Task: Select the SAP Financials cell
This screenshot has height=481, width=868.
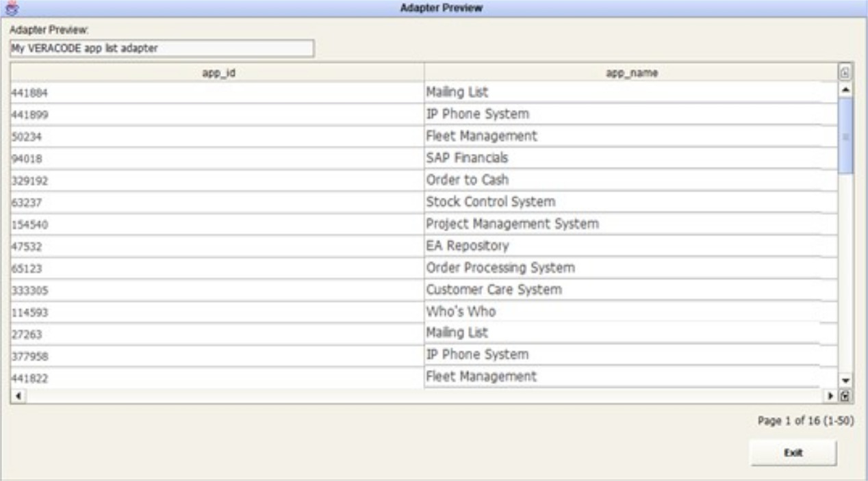Action: click(x=631, y=158)
